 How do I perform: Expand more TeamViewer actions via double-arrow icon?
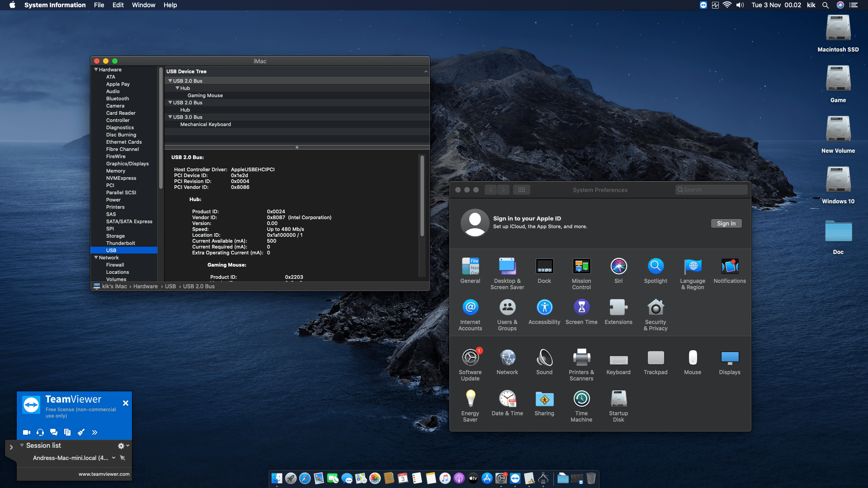95,432
